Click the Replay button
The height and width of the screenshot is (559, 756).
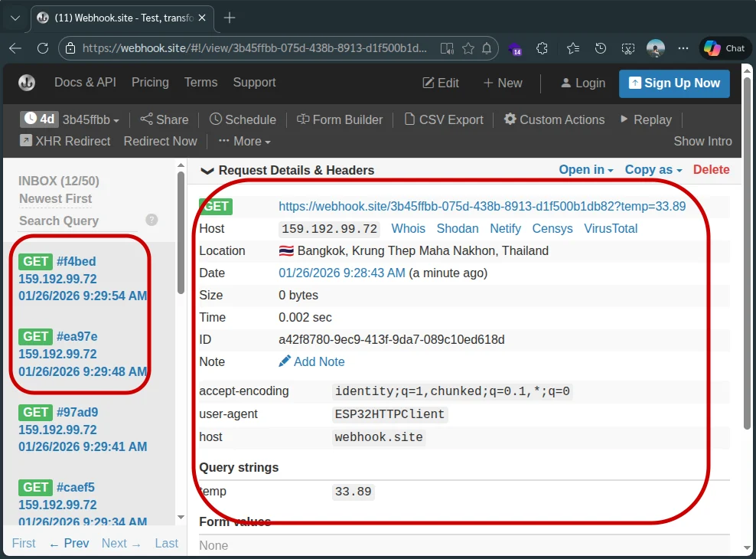645,119
